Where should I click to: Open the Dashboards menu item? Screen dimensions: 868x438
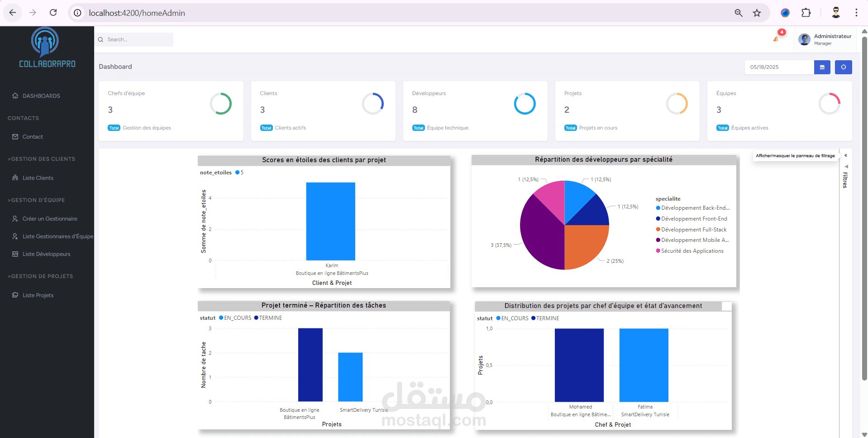[41, 96]
